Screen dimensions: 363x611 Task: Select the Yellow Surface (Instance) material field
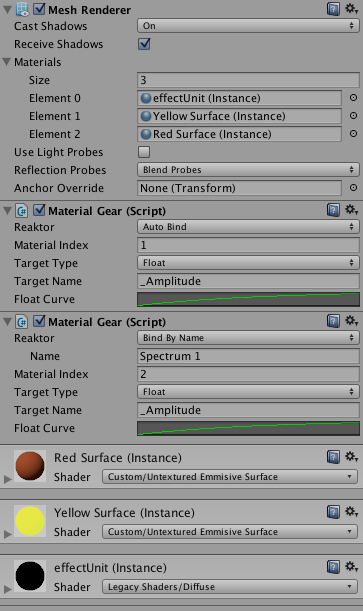240,116
